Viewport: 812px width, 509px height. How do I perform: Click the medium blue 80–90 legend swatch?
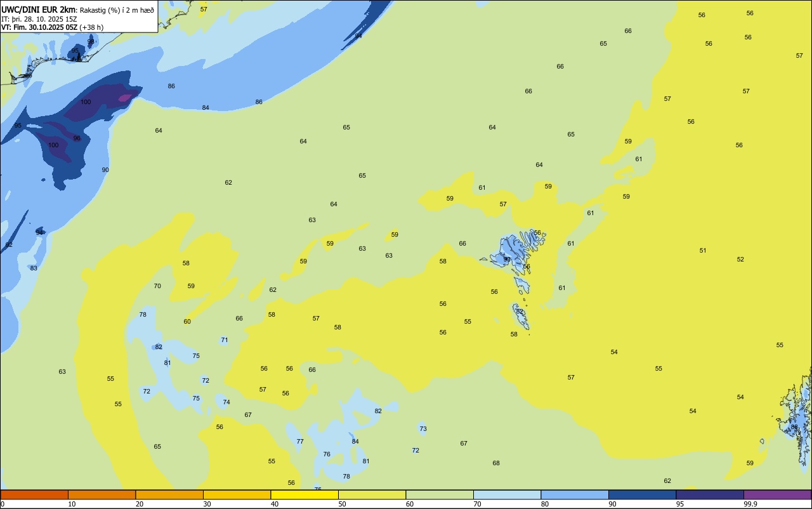575,494
